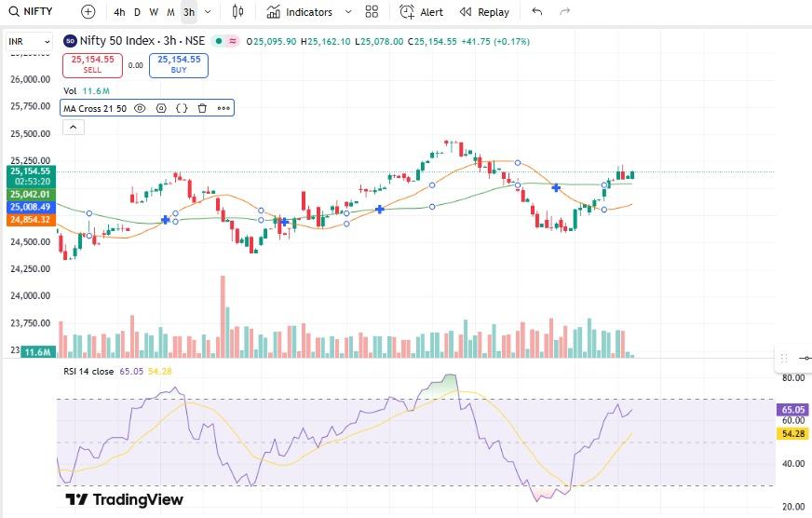Open the indicator templates grid icon

tap(372, 12)
